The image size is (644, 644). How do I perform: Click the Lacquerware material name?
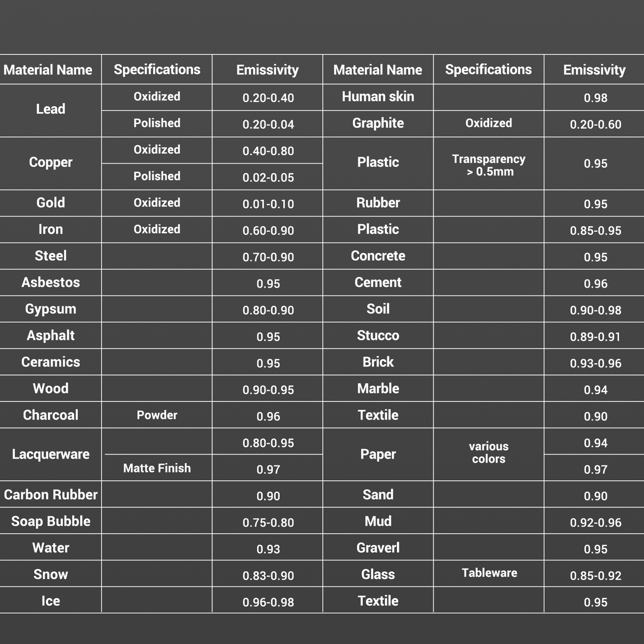pos(51,454)
